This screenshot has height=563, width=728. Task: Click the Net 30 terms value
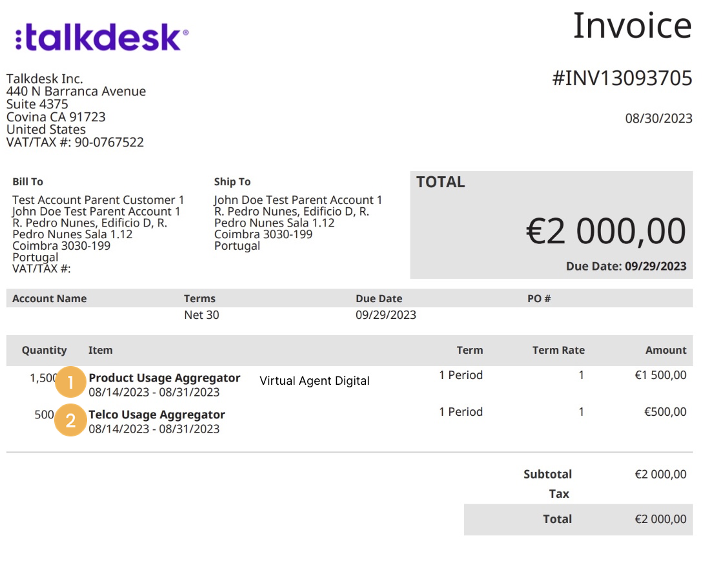202,315
